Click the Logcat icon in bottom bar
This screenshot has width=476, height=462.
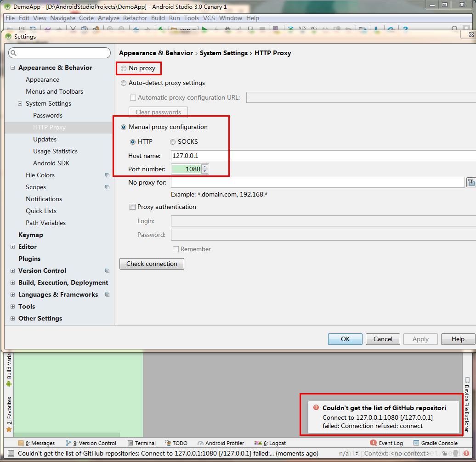coord(258,443)
